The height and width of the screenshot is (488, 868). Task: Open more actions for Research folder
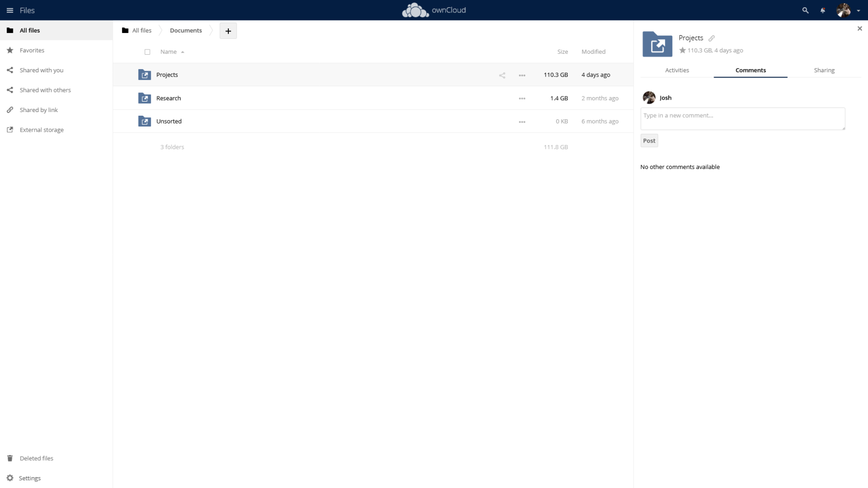[x=522, y=99]
